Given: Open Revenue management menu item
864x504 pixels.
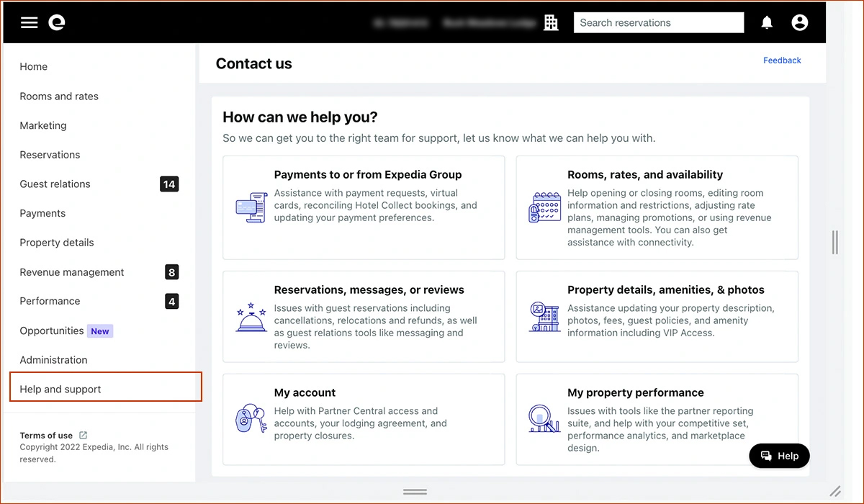Looking at the screenshot, I should (99, 272).
